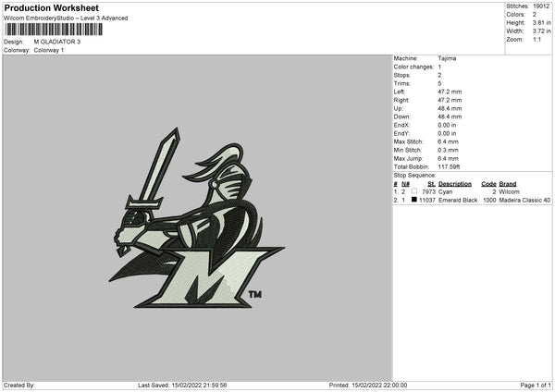This screenshot has height=392, width=555.
Task: Click the Wilcom brand entry
Action: [x=509, y=191]
